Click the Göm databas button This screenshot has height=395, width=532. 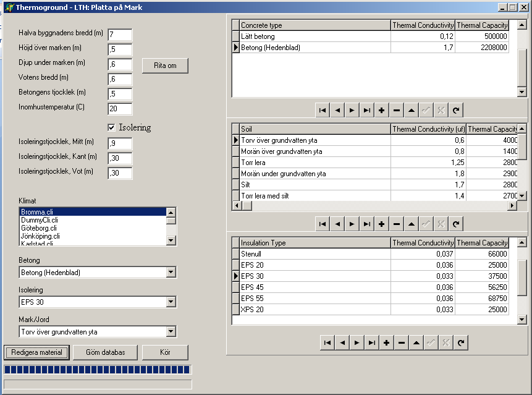tap(106, 352)
